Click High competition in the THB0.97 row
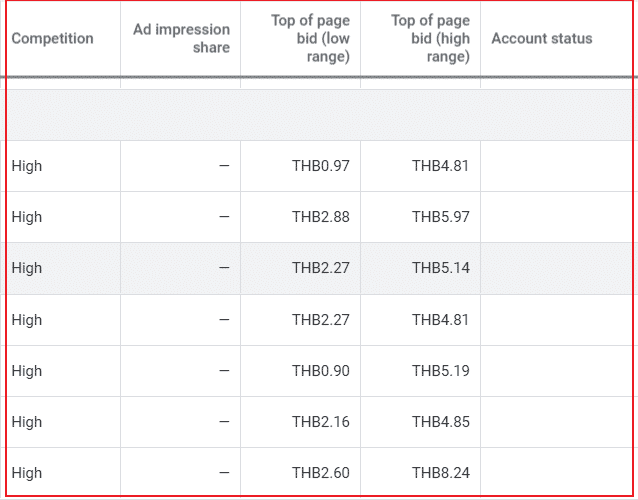The image size is (638, 500). [x=27, y=166]
